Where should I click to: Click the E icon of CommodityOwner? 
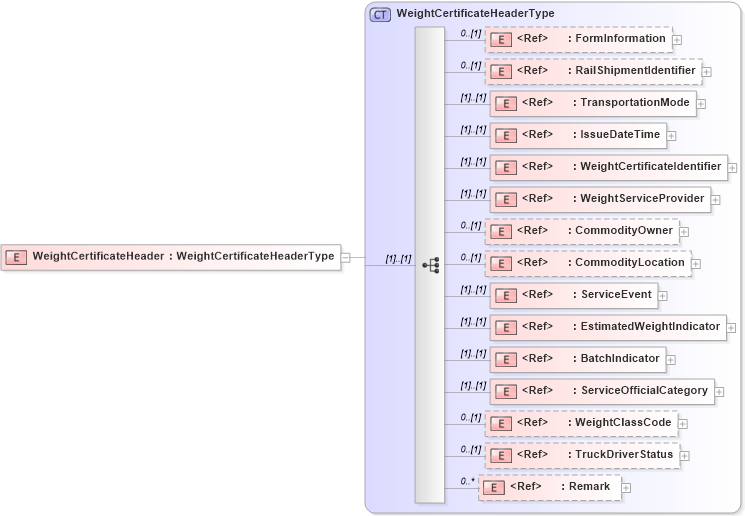(501, 232)
